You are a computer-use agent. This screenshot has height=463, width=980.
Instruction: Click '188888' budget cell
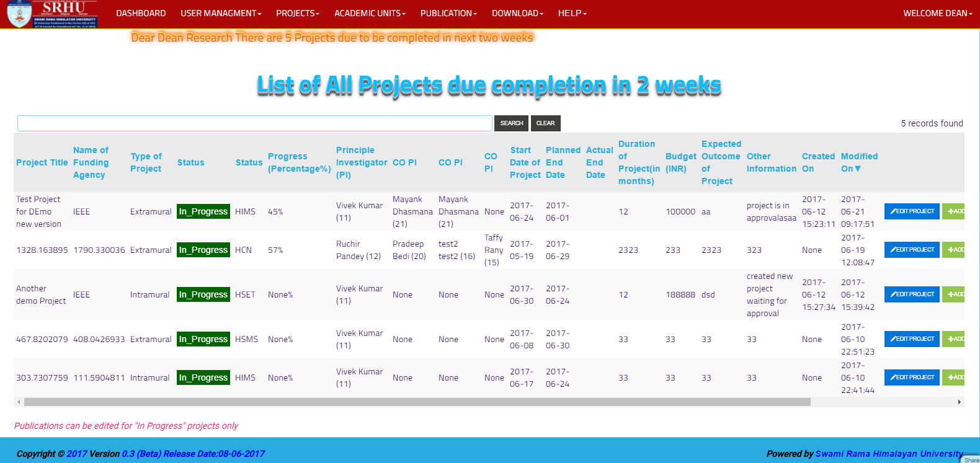pos(680,294)
